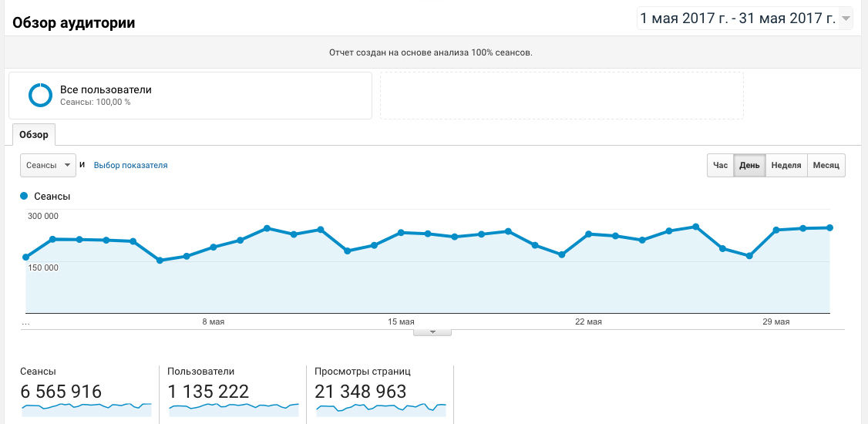Click the Сеансы total 6 565 916
The image size is (868, 424).
[x=62, y=392]
